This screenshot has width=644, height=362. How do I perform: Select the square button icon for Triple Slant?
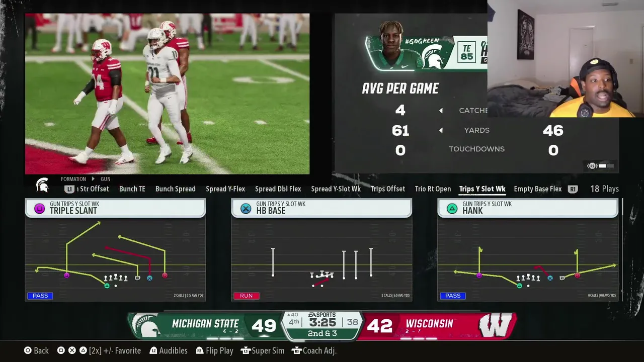[x=39, y=209]
